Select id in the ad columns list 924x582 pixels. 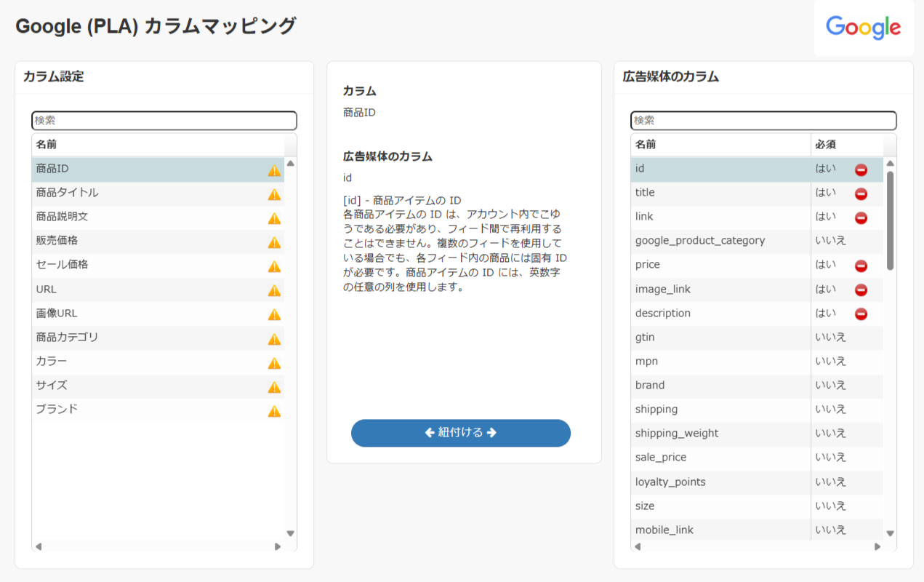[x=757, y=170]
